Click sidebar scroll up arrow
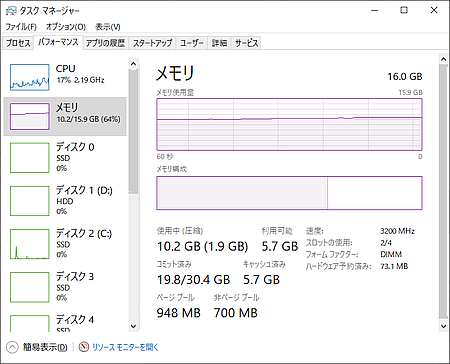 pos(133,64)
